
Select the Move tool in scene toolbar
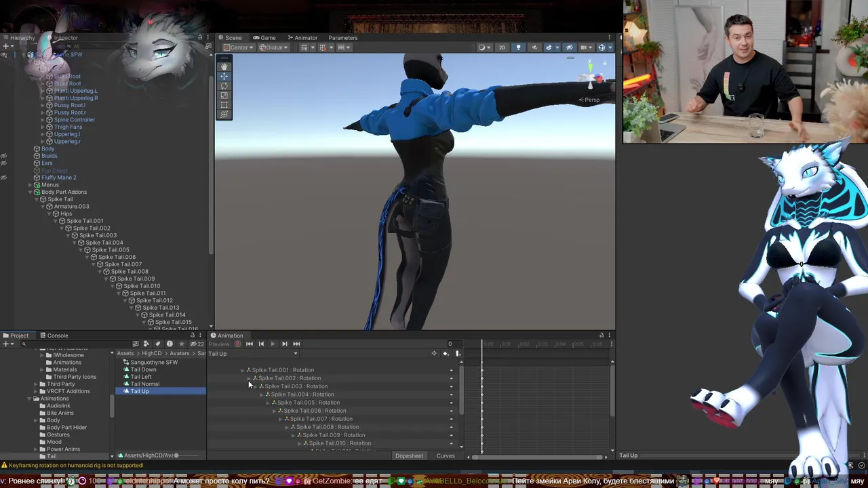coord(224,76)
